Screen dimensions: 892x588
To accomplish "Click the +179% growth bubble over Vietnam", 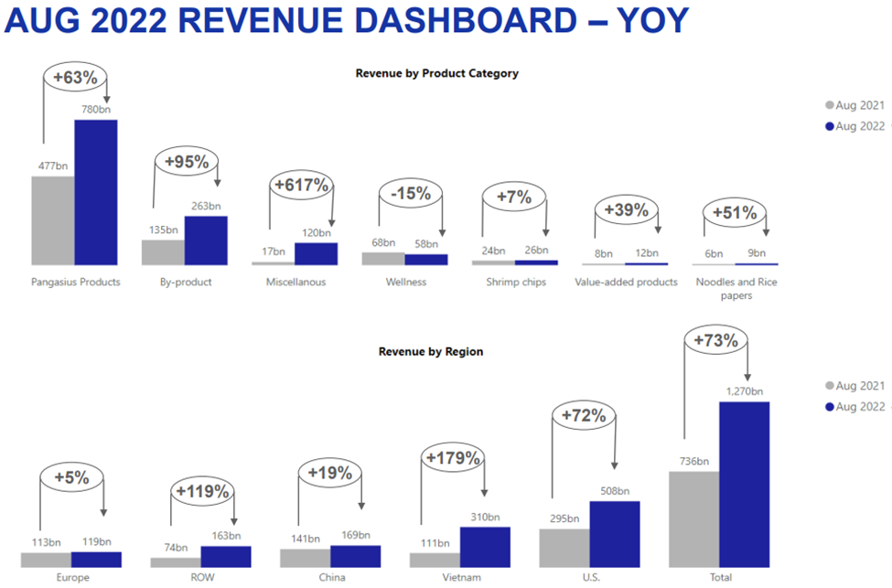I will [x=451, y=458].
